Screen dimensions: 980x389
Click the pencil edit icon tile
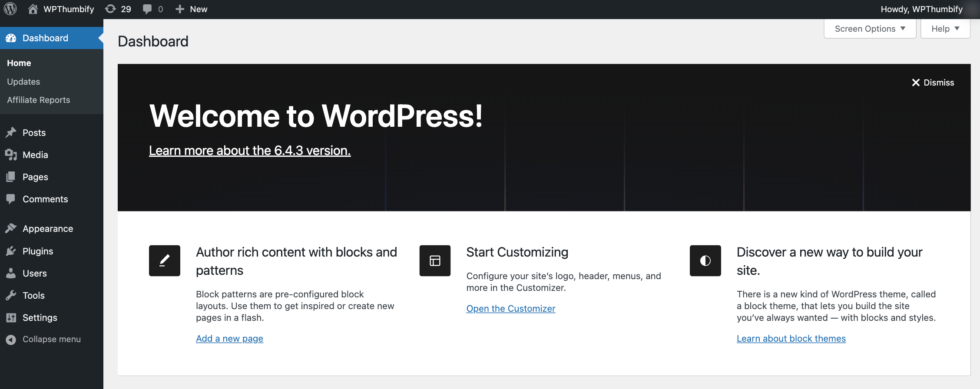point(165,260)
